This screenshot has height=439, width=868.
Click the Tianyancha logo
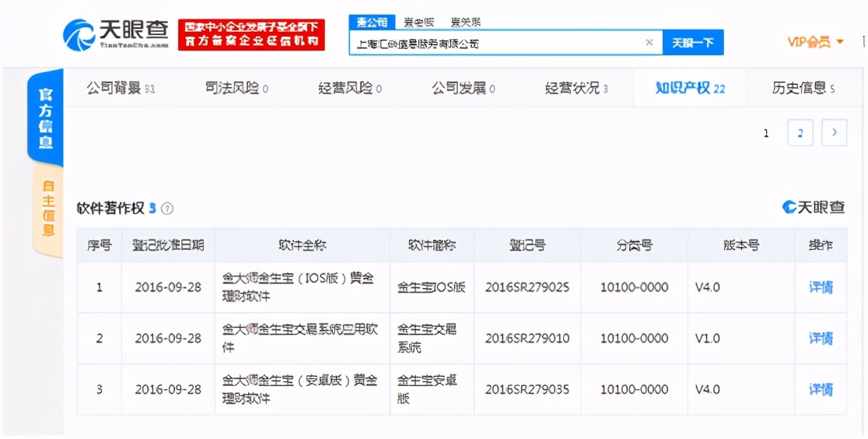(116, 35)
